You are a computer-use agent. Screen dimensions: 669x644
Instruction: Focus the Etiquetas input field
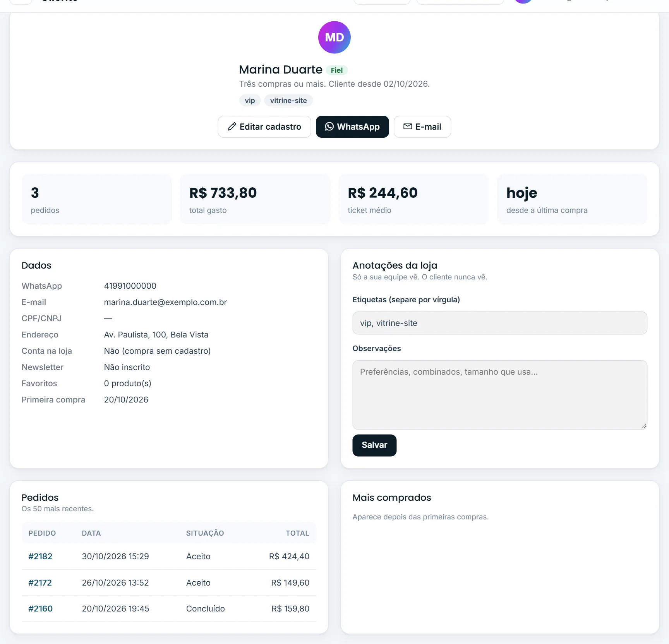pyautogui.click(x=500, y=323)
